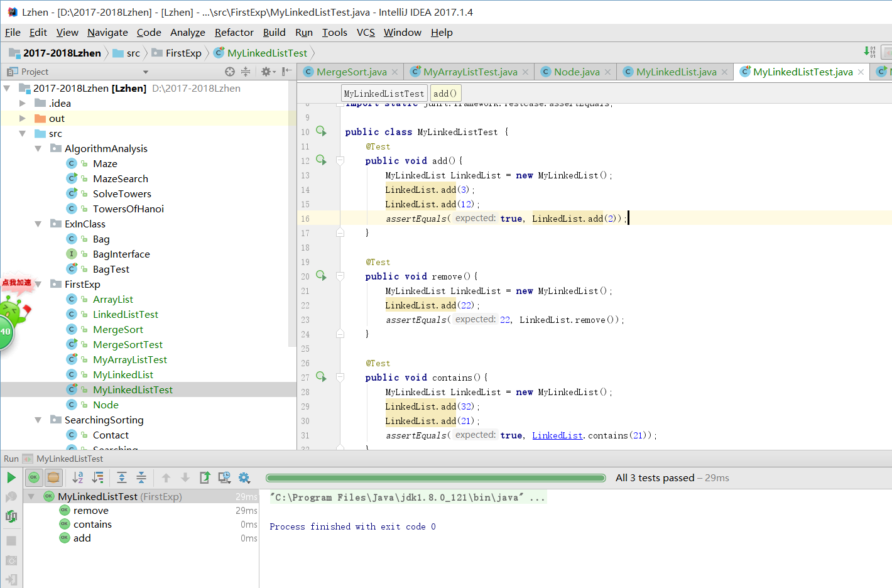Collapse the AlgorithmAnalysis package

click(38, 149)
